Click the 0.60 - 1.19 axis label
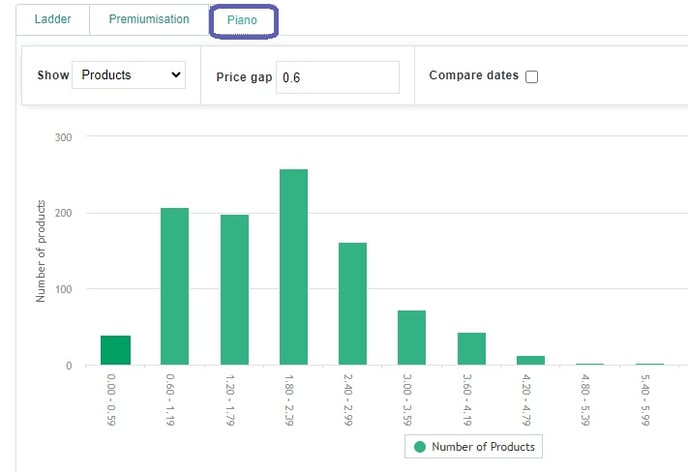The height and width of the screenshot is (472, 688). pos(170,400)
